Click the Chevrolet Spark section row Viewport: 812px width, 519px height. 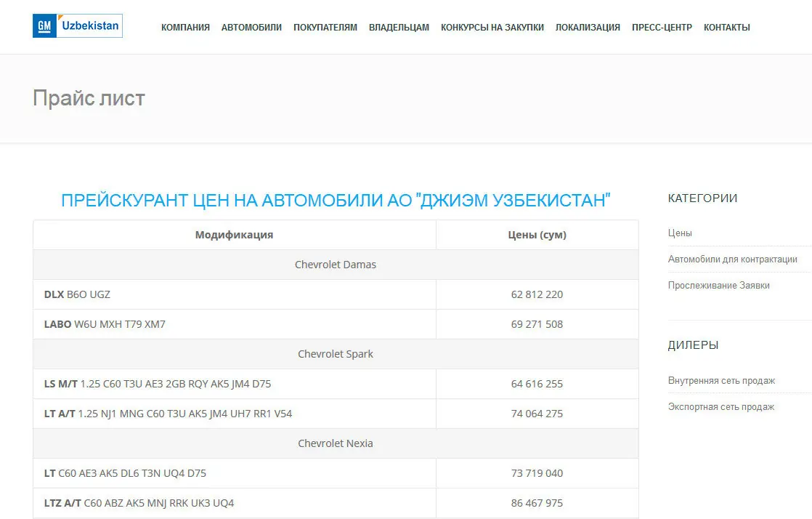pos(336,354)
